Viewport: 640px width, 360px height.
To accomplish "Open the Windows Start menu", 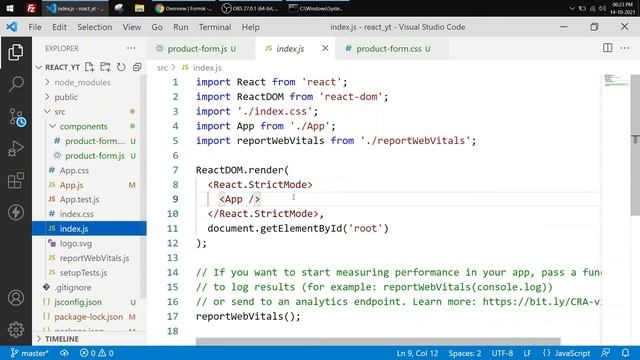I will [x=9, y=8].
